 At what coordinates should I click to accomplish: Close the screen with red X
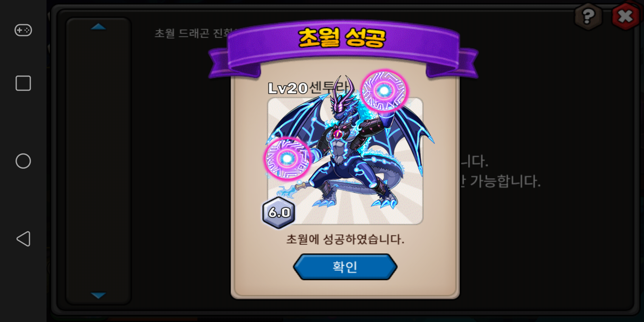pyautogui.click(x=626, y=16)
